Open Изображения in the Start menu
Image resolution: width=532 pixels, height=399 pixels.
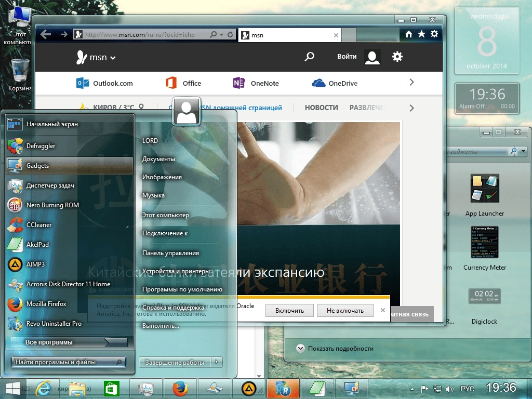tap(162, 177)
